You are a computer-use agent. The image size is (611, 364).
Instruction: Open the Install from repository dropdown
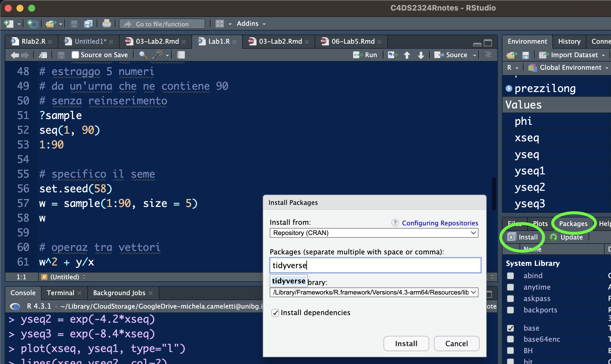coord(374,233)
